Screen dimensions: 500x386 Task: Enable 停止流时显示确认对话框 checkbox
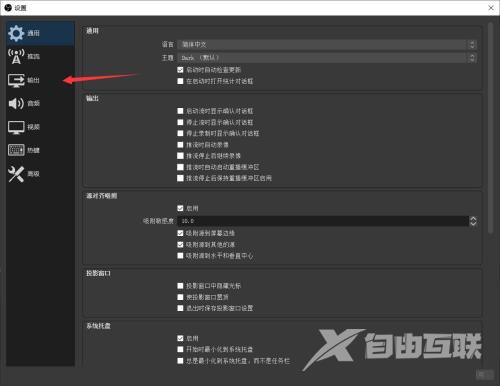[x=180, y=122]
